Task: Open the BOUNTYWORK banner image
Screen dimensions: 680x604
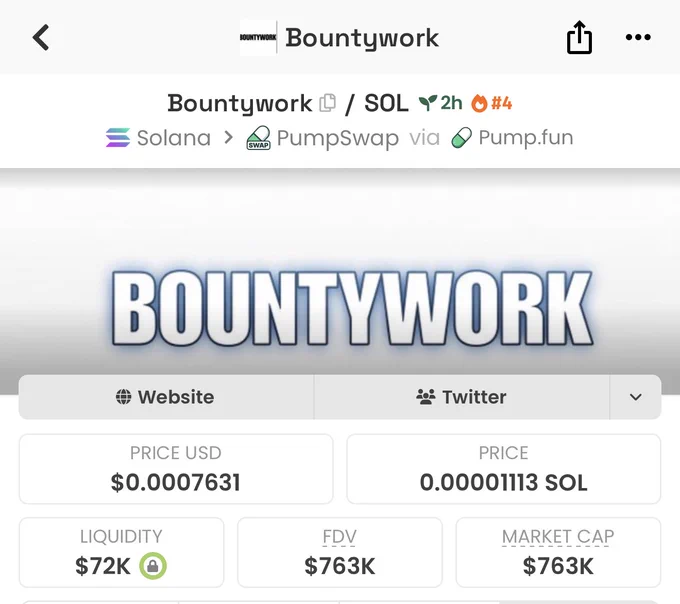Action: (x=340, y=281)
